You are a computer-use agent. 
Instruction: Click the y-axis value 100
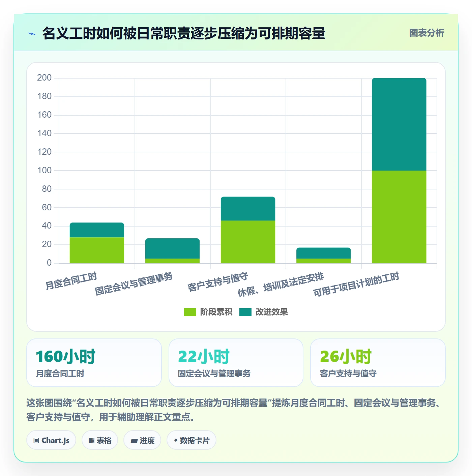click(x=44, y=170)
